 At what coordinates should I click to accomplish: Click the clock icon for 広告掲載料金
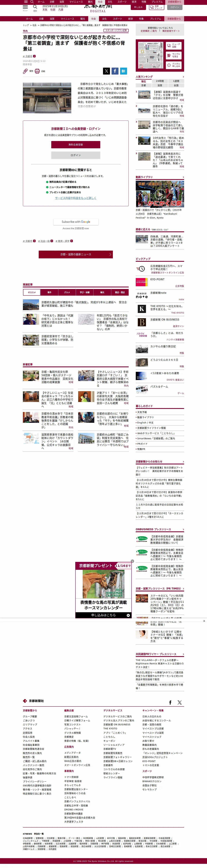click(x=142, y=269)
